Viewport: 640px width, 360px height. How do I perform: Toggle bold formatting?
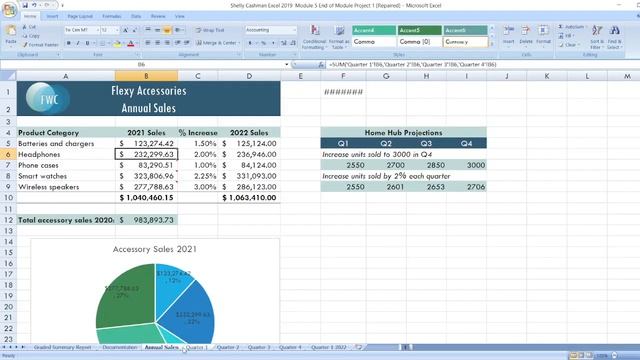[x=69, y=43]
